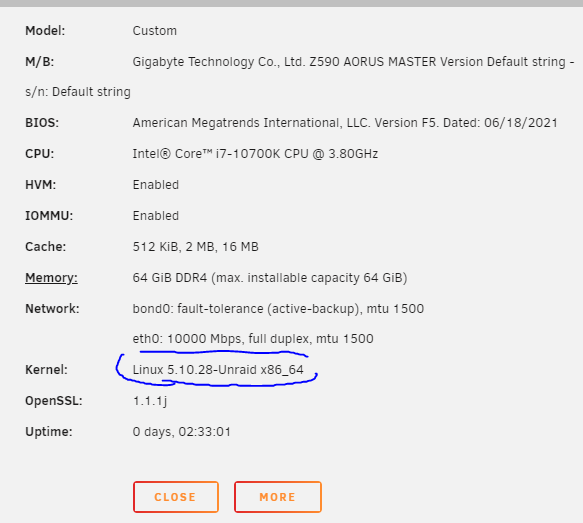The image size is (583, 523).
Task: Select the IOMMU "Enabled" value
Action: [156, 216]
